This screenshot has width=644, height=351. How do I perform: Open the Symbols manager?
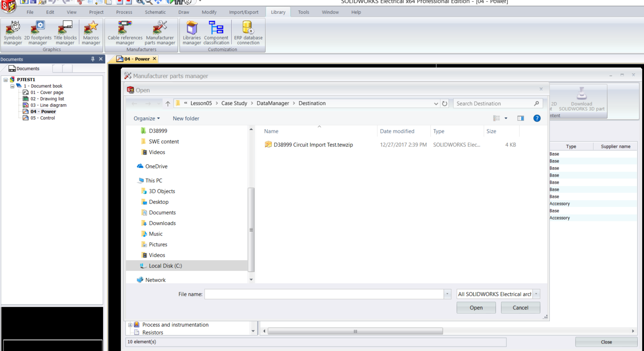[x=13, y=33]
